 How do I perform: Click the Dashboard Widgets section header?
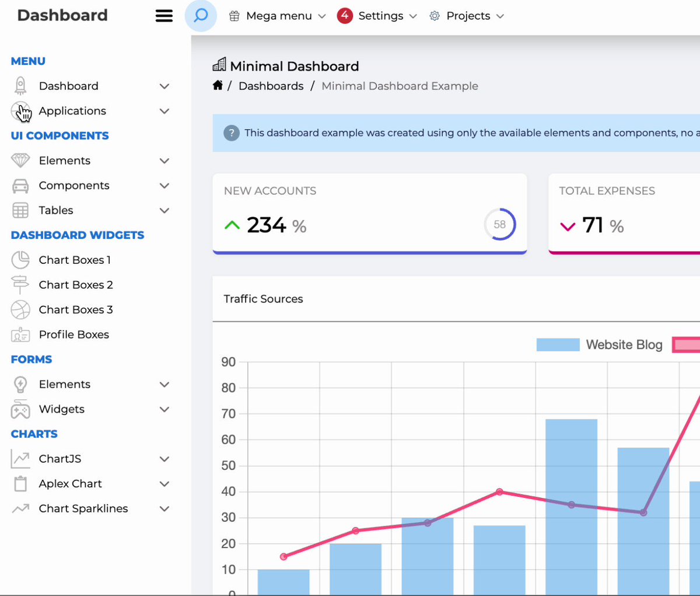coord(78,235)
